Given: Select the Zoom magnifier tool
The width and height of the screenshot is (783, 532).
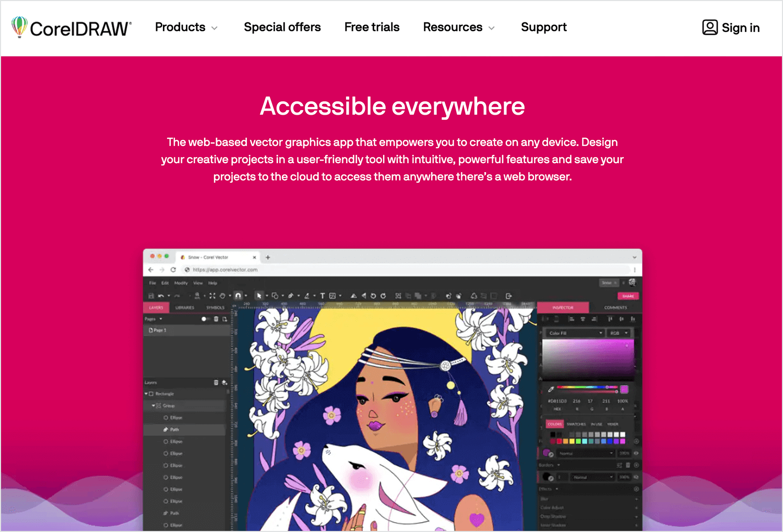Looking at the screenshot, I should tap(197, 296).
